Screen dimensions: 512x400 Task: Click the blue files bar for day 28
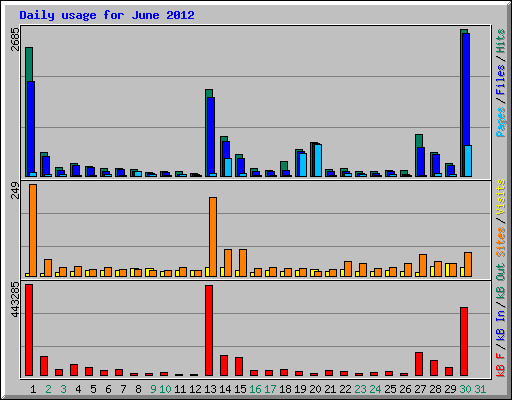pos(436,164)
